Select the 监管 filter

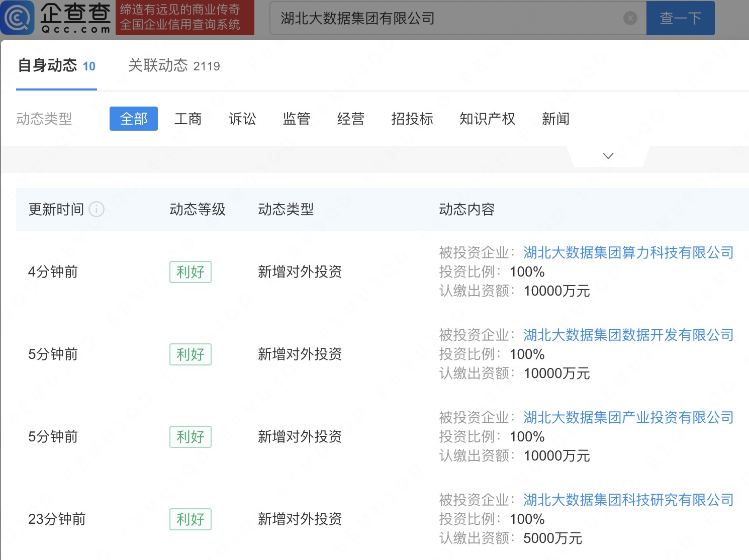coord(297,119)
